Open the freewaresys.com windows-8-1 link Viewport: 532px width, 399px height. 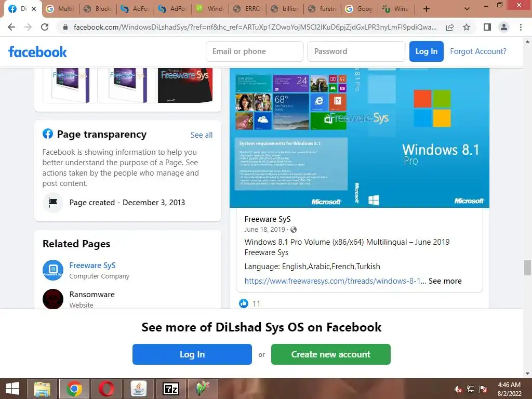coord(332,281)
